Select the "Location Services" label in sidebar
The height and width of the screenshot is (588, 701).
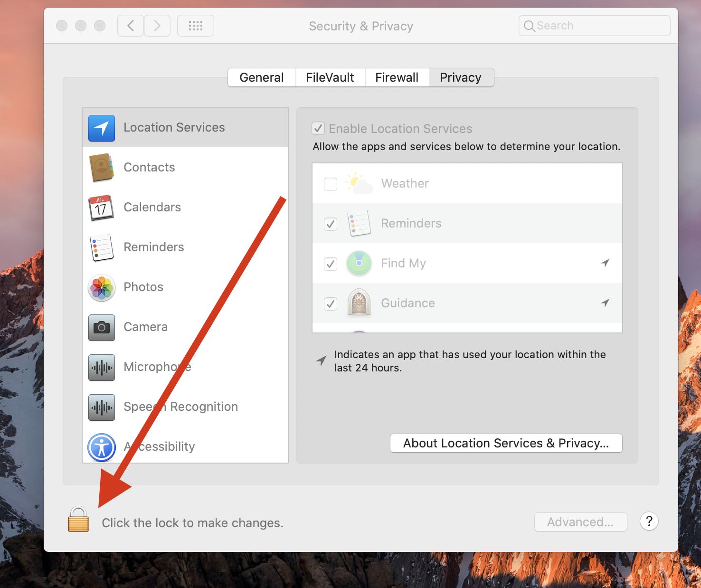174,127
